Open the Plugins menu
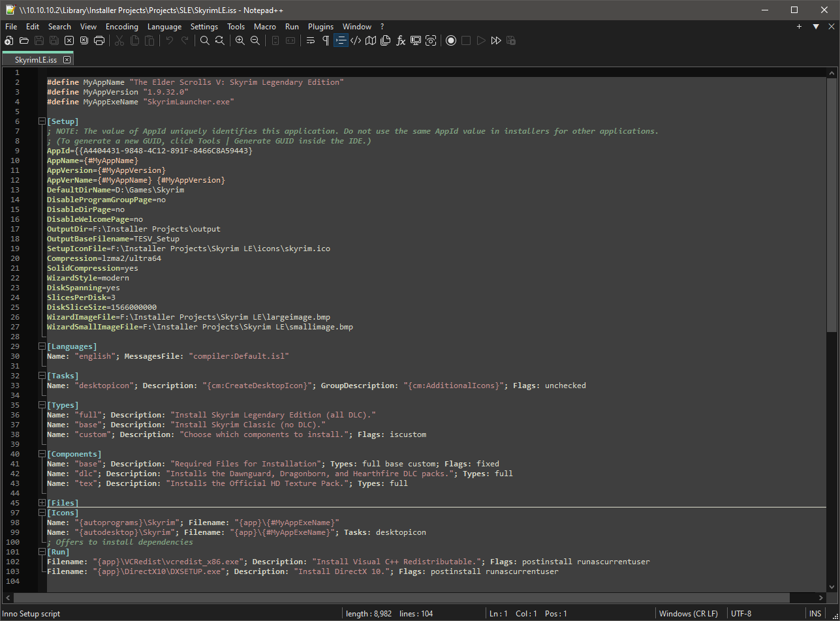The image size is (840, 621). point(320,27)
